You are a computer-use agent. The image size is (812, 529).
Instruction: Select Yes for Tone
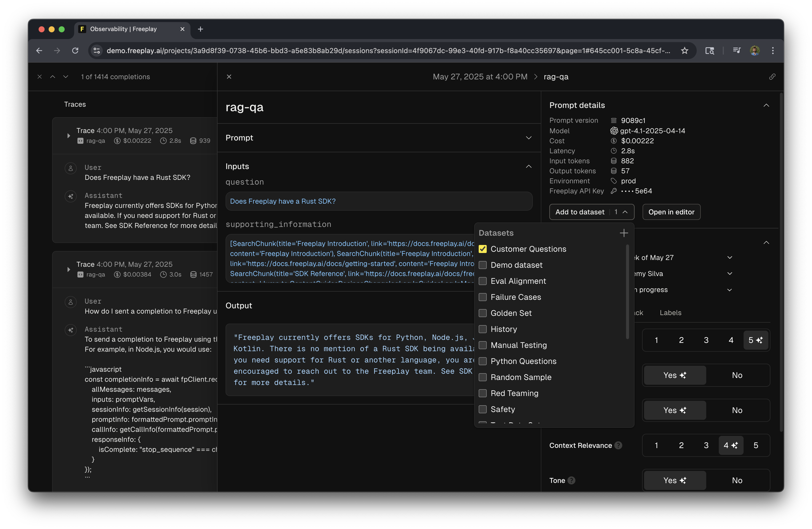click(x=674, y=480)
